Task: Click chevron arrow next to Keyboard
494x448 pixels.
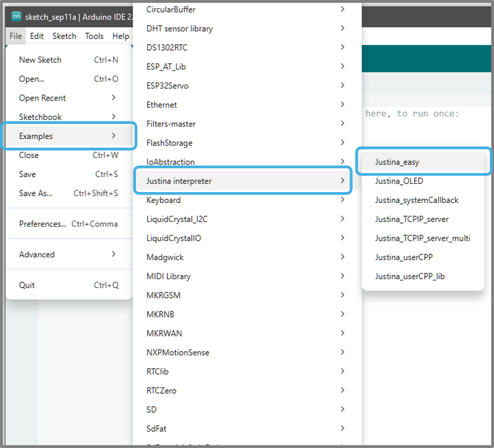Action: [x=342, y=200]
